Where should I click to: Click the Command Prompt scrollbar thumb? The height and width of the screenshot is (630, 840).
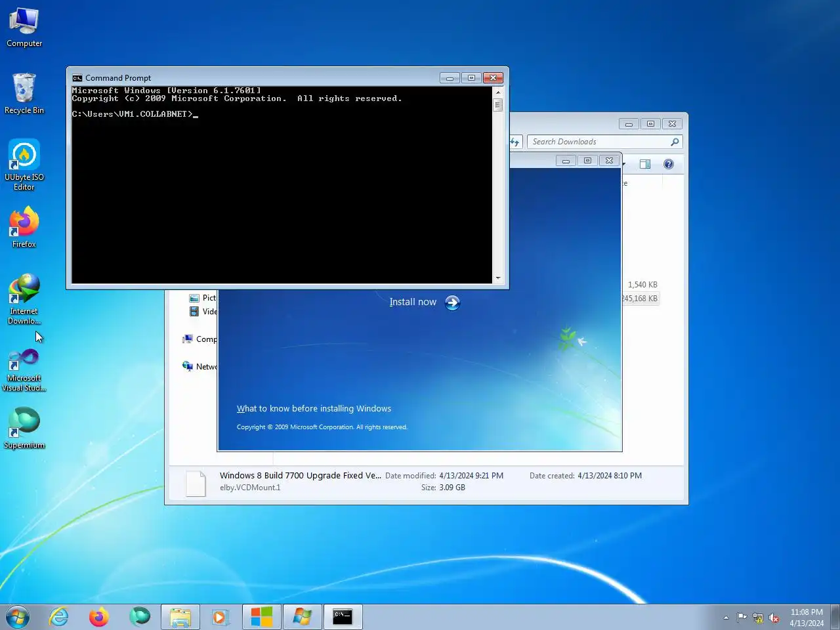pos(497,105)
